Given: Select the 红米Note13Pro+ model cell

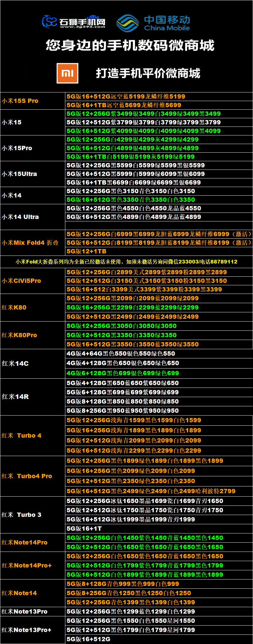Looking at the screenshot, I should [33, 630].
